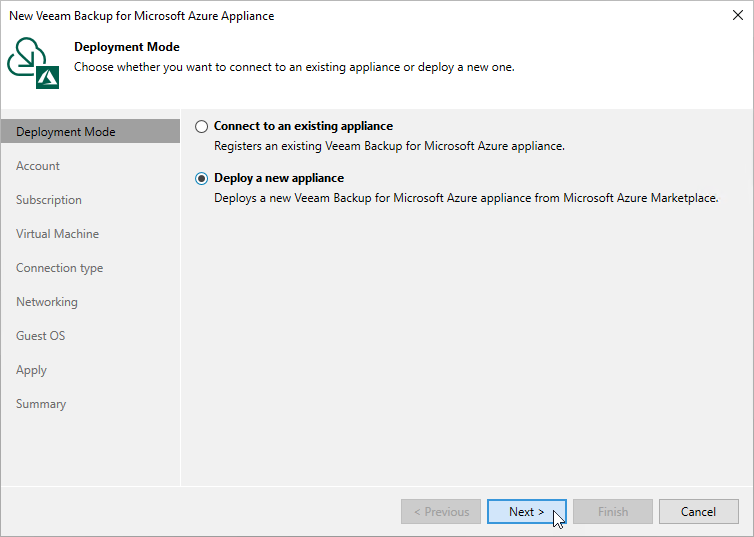Go to the Guest OS step
The image size is (754, 537).
pyautogui.click(x=40, y=336)
